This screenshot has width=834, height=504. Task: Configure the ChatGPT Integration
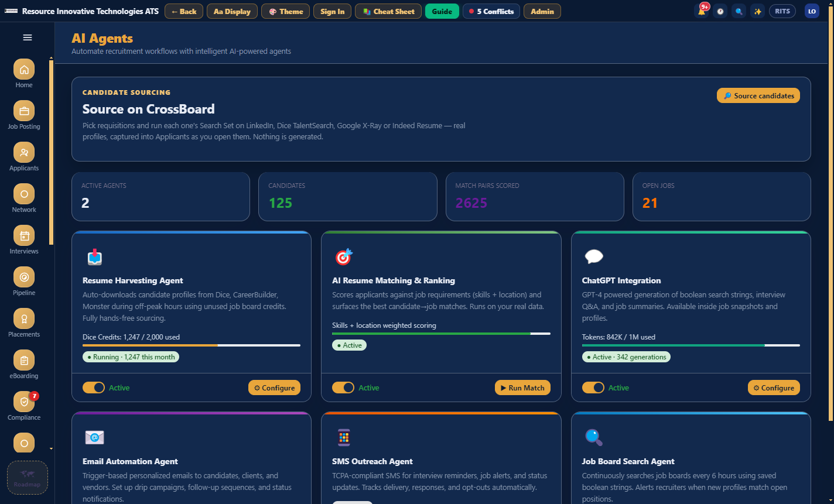(x=774, y=388)
